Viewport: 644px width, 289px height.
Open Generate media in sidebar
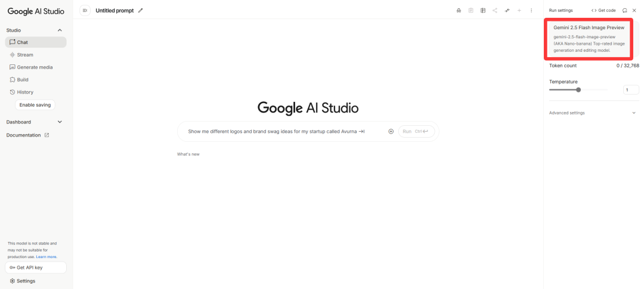click(x=36, y=67)
